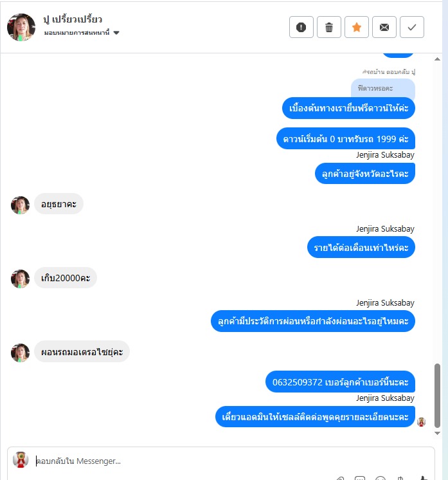Click the customer avatar beside เก็บ20000คะ
This screenshot has height=480, width=448.
20,279
